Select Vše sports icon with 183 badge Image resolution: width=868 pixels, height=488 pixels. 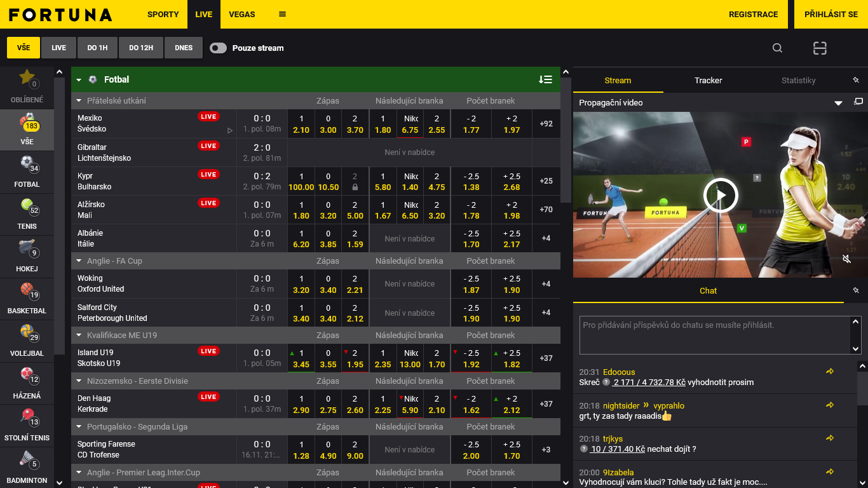[x=27, y=129]
